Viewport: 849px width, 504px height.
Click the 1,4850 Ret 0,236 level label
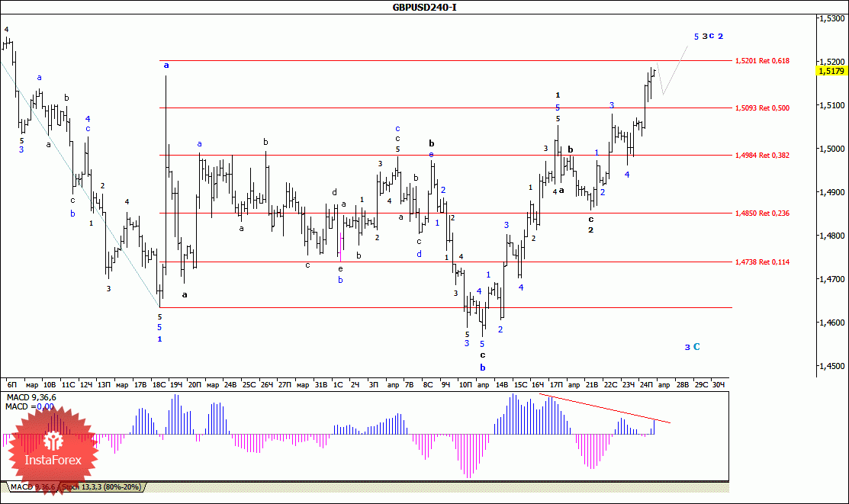click(762, 213)
